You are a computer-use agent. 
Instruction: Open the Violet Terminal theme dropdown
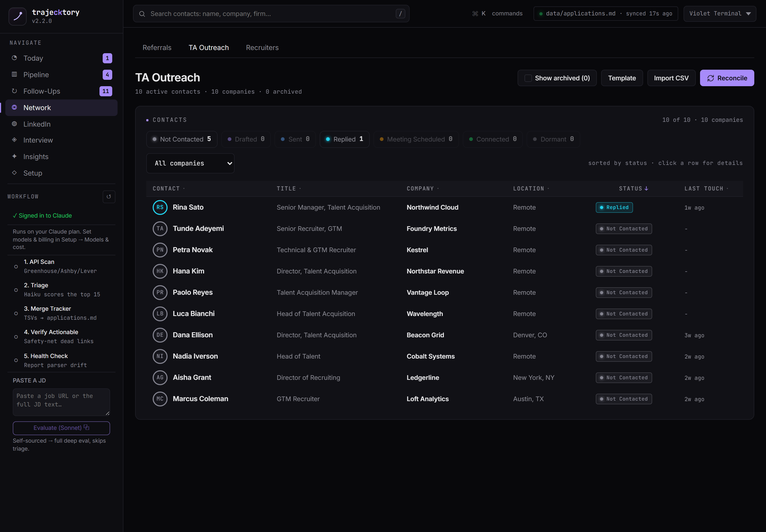(720, 14)
